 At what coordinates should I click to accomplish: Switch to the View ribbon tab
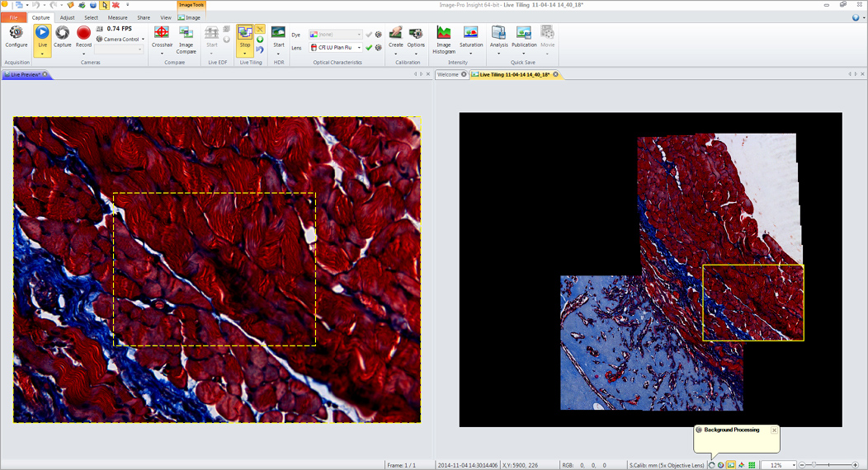(166, 17)
